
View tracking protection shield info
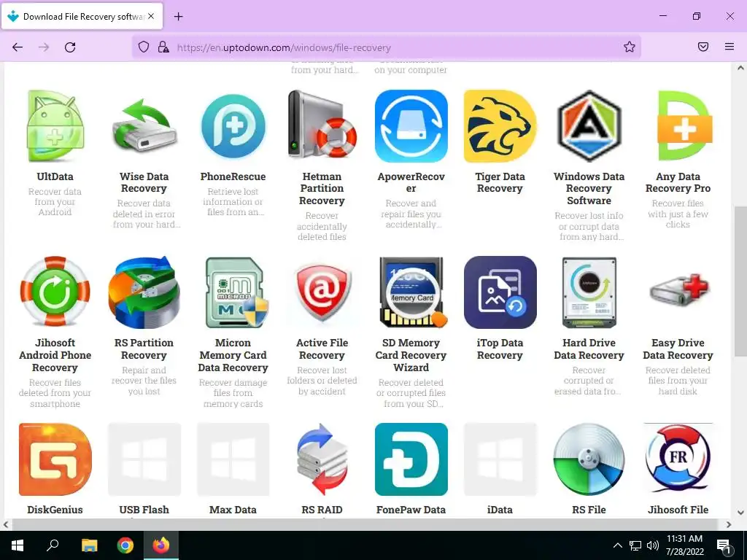144,47
